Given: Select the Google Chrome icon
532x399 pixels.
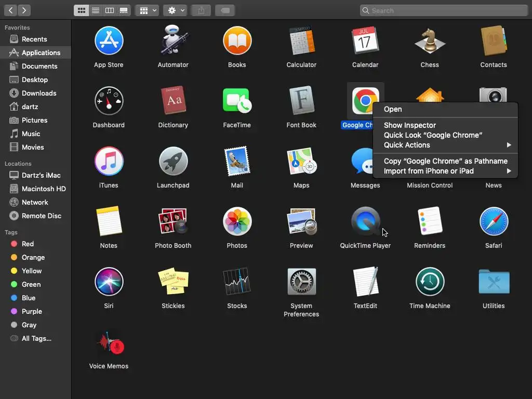Looking at the screenshot, I should click(x=365, y=101).
